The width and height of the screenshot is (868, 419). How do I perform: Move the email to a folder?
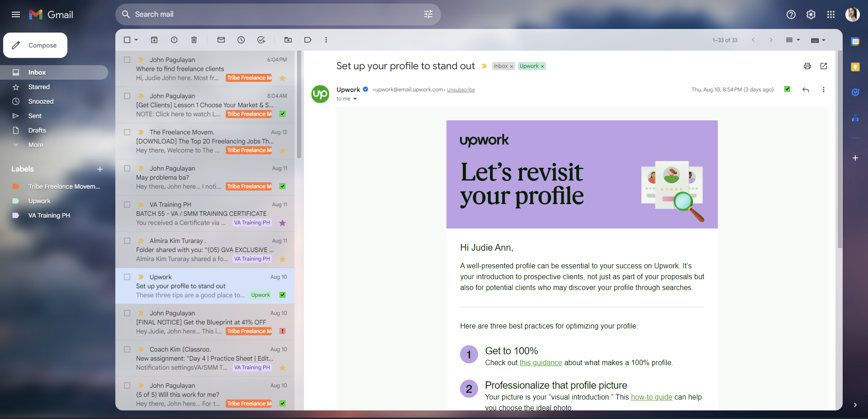tap(288, 40)
